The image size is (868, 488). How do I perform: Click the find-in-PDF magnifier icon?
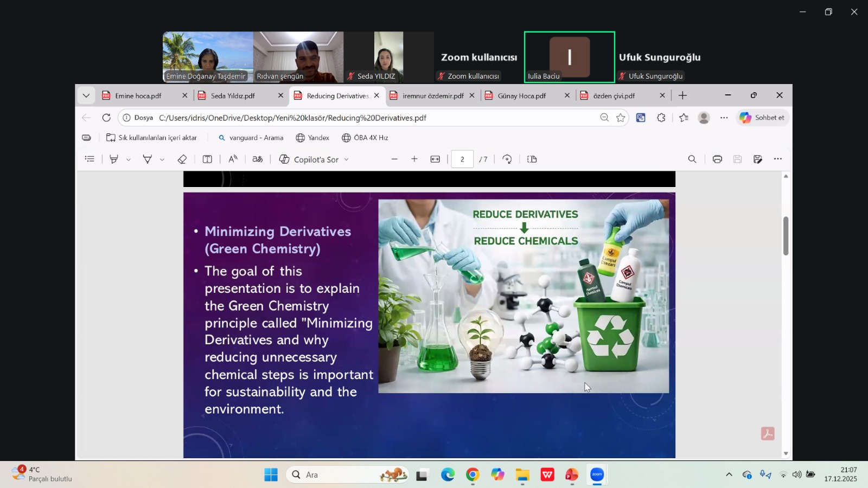[x=692, y=159]
